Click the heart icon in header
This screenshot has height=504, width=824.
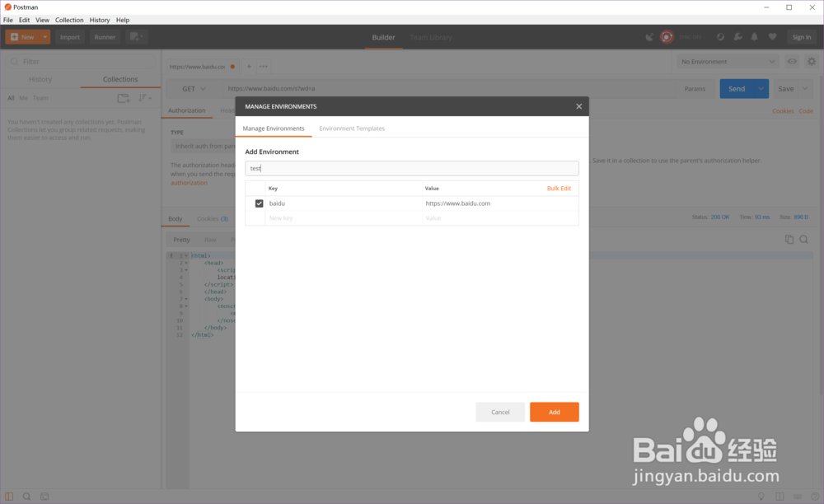pyautogui.click(x=772, y=37)
